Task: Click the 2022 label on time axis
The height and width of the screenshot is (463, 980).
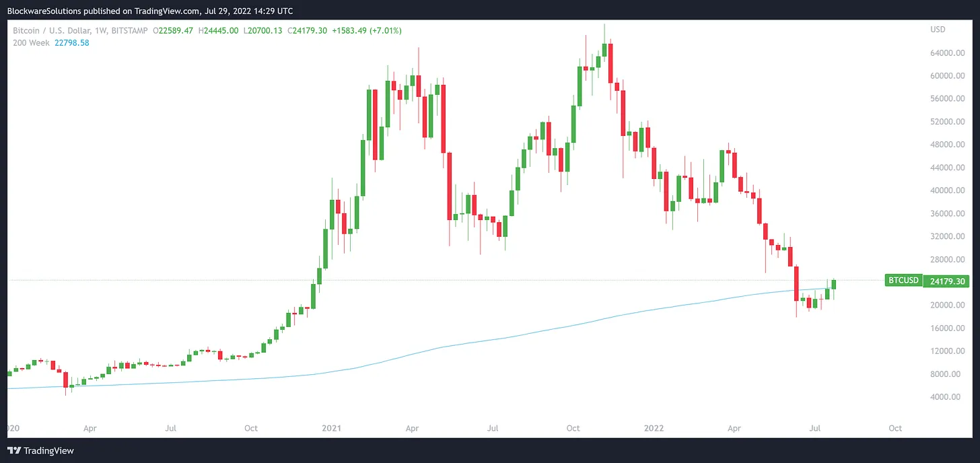Action: 653,428
